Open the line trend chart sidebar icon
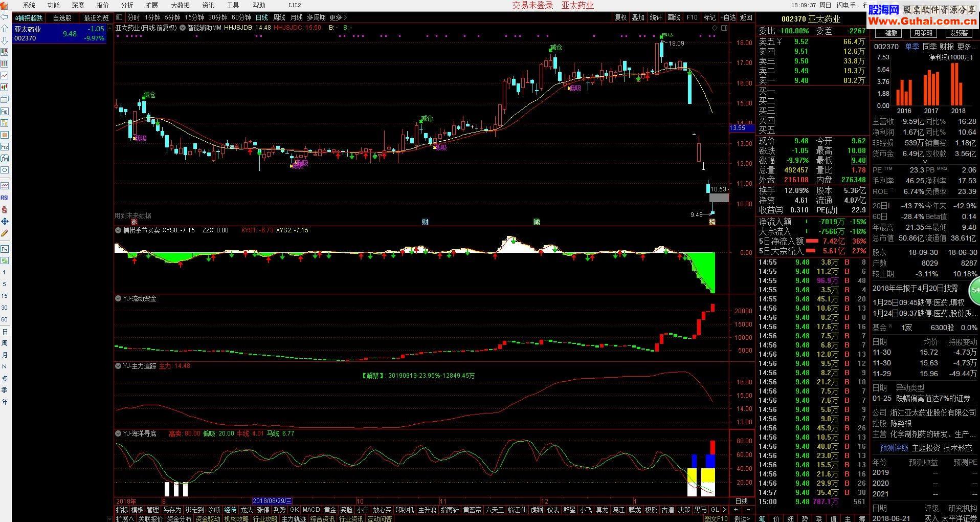This screenshot has width=980, height=522. pos(5,76)
